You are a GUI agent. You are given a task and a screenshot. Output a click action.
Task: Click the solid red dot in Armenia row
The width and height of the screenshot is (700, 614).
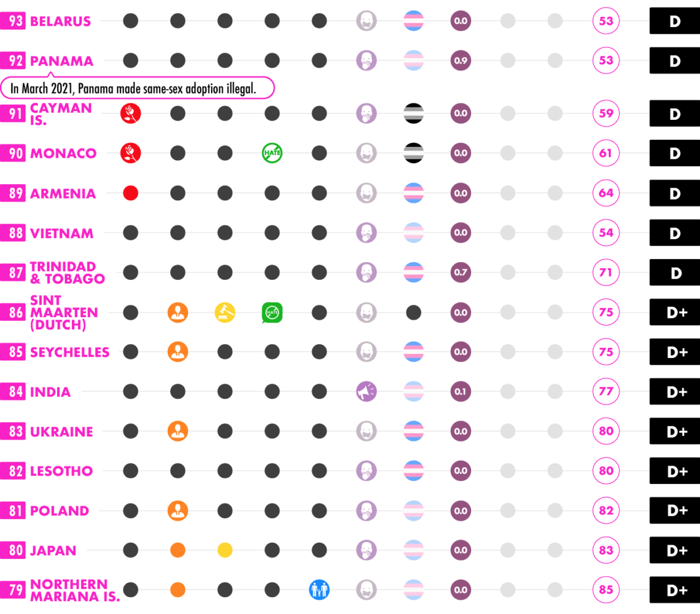pos(131,193)
